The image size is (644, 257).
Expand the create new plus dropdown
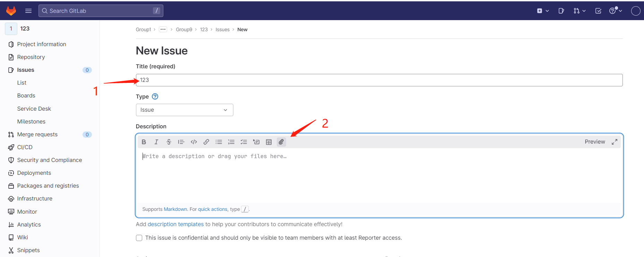pyautogui.click(x=542, y=11)
